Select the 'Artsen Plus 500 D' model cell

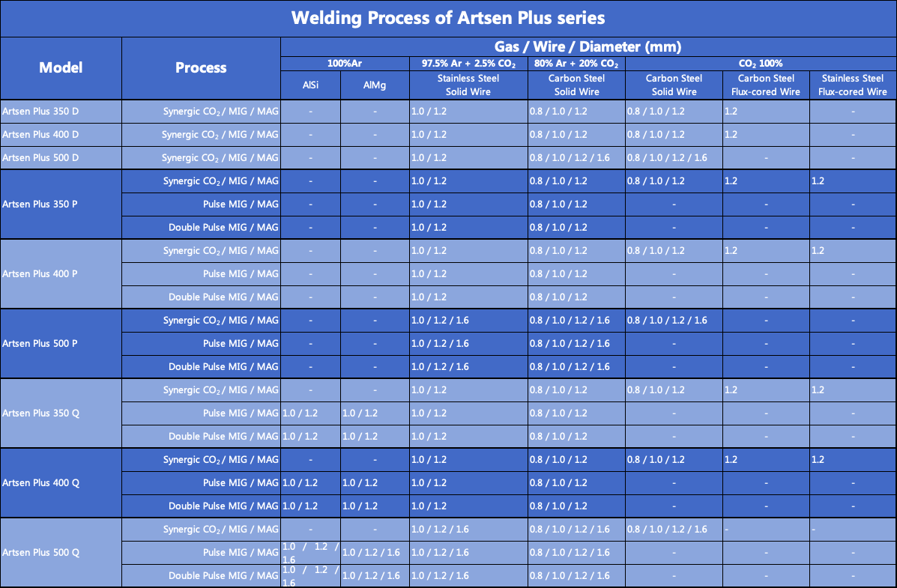coord(61,158)
